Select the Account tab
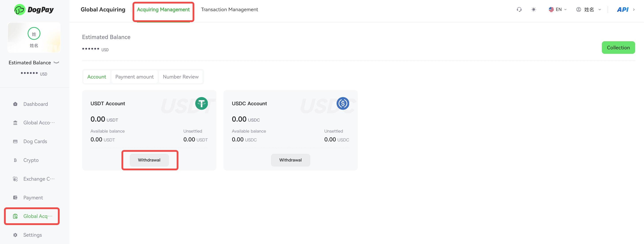This screenshot has width=644, height=244. pos(97,77)
